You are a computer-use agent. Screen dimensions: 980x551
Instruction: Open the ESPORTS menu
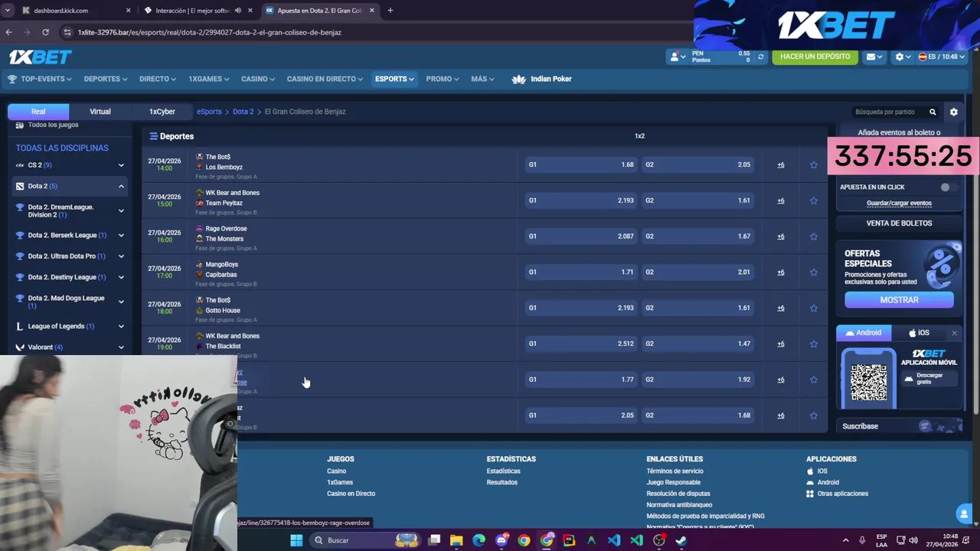tap(394, 79)
